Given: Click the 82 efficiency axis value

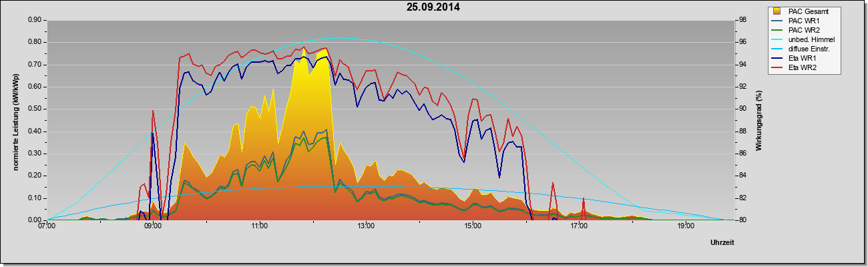Looking at the screenshot, I should pyautogui.click(x=742, y=198).
